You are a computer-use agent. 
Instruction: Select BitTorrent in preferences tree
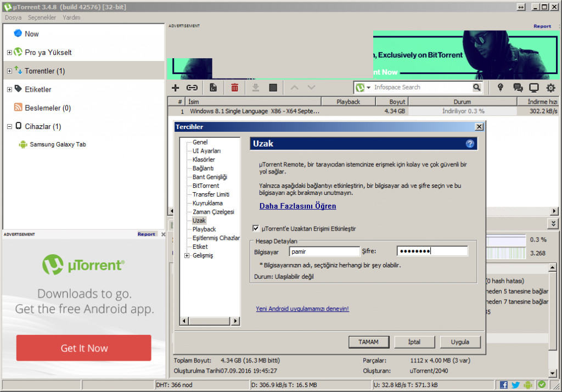click(206, 186)
